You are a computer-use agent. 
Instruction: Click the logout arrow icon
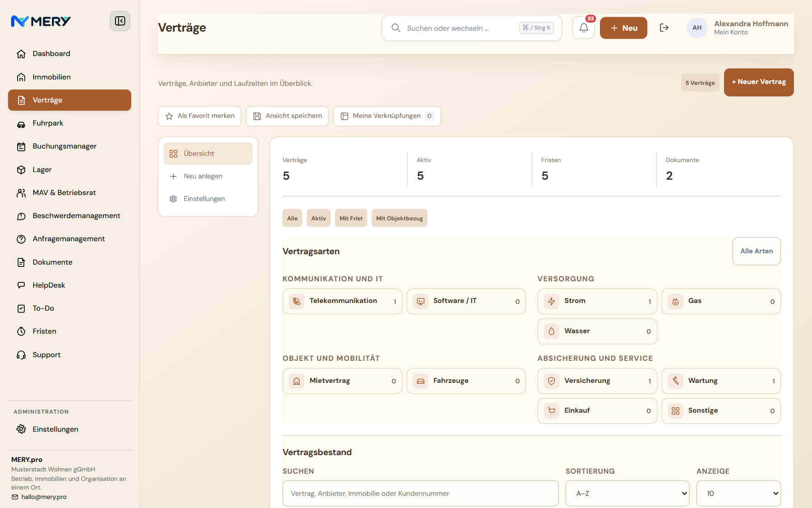[664, 28]
